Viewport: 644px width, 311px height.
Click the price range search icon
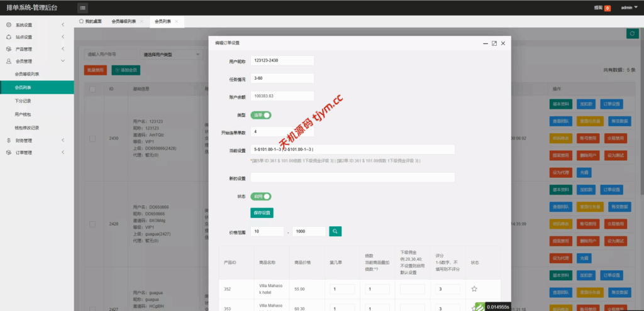pos(335,231)
